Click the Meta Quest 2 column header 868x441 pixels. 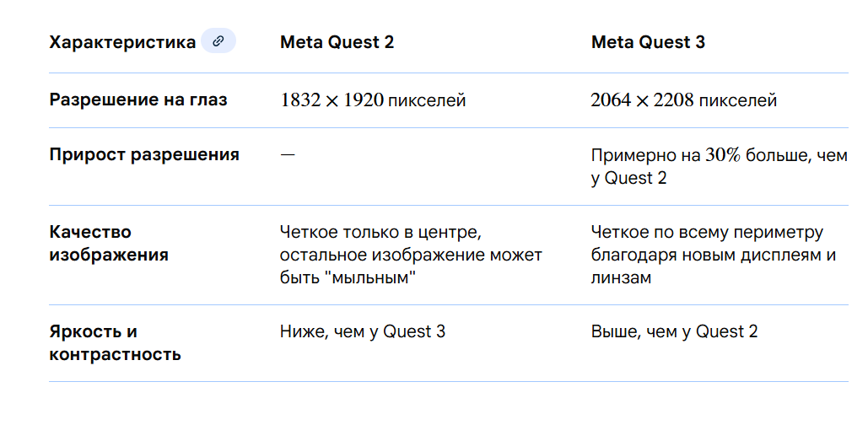337,42
